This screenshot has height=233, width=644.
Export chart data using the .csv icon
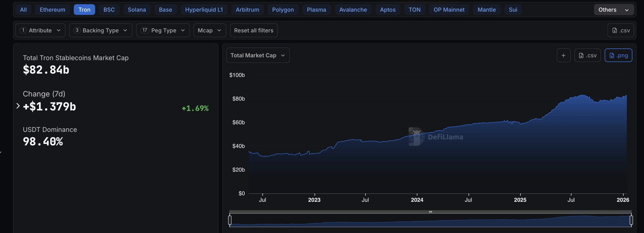click(x=588, y=55)
